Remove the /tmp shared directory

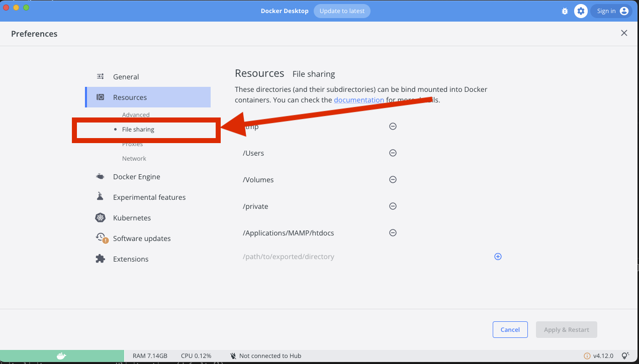(393, 126)
